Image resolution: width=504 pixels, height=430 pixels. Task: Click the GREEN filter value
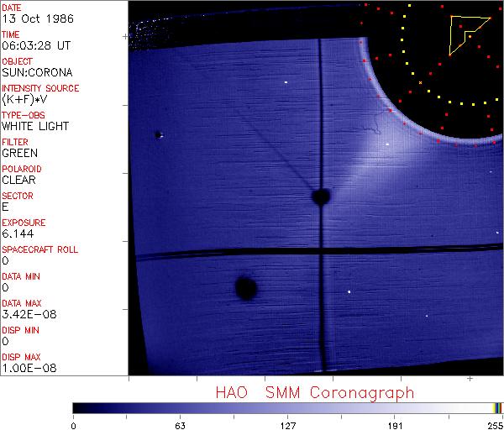point(19,154)
